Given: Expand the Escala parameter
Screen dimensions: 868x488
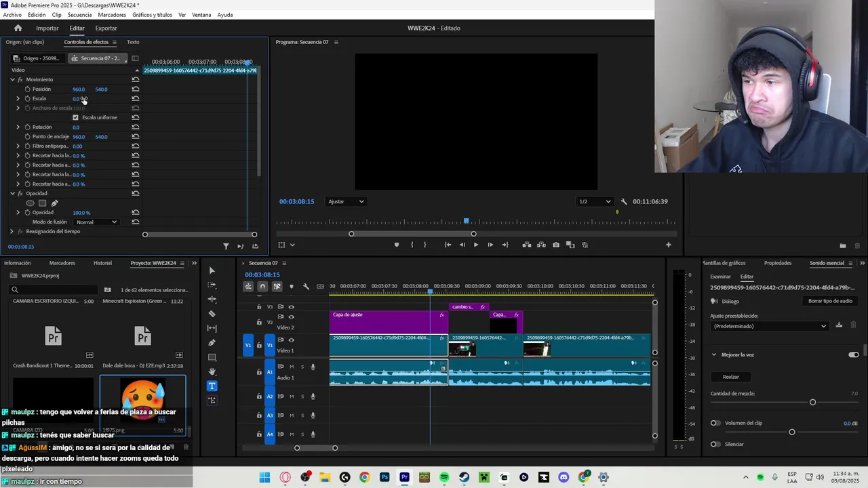Looking at the screenshot, I should [18, 98].
